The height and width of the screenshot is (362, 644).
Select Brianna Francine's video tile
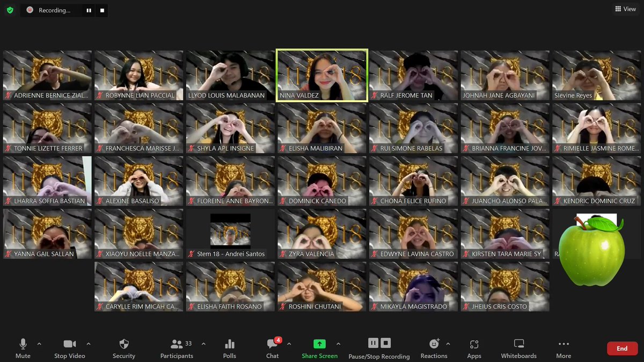[x=505, y=128]
